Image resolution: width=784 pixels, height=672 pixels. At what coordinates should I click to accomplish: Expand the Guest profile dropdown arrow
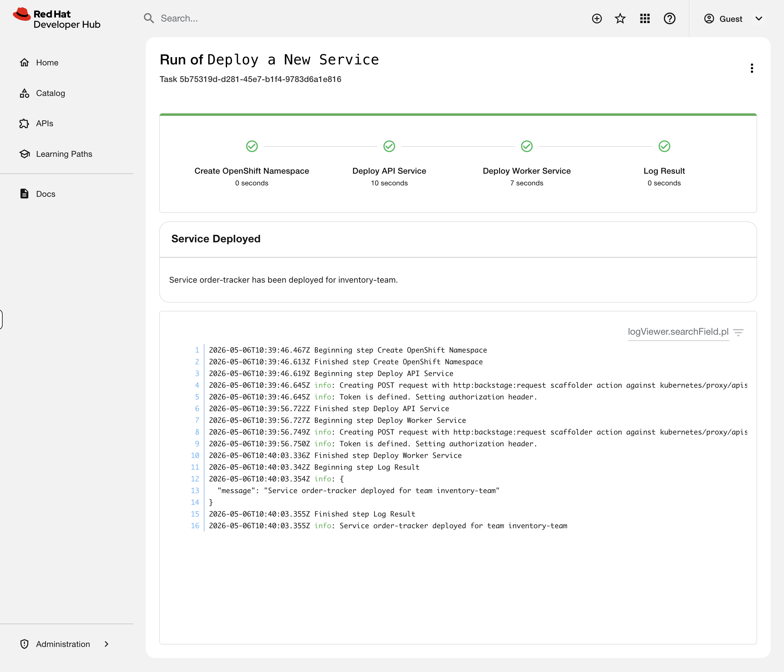tap(759, 19)
